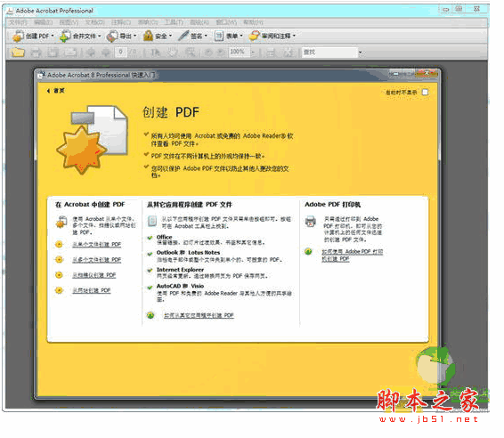Open the 安全 security dropdown with lock icon

tap(158, 36)
